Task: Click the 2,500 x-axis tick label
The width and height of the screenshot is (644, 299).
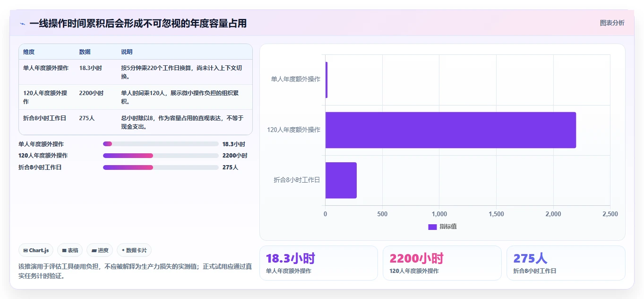Action: coord(610,214)
